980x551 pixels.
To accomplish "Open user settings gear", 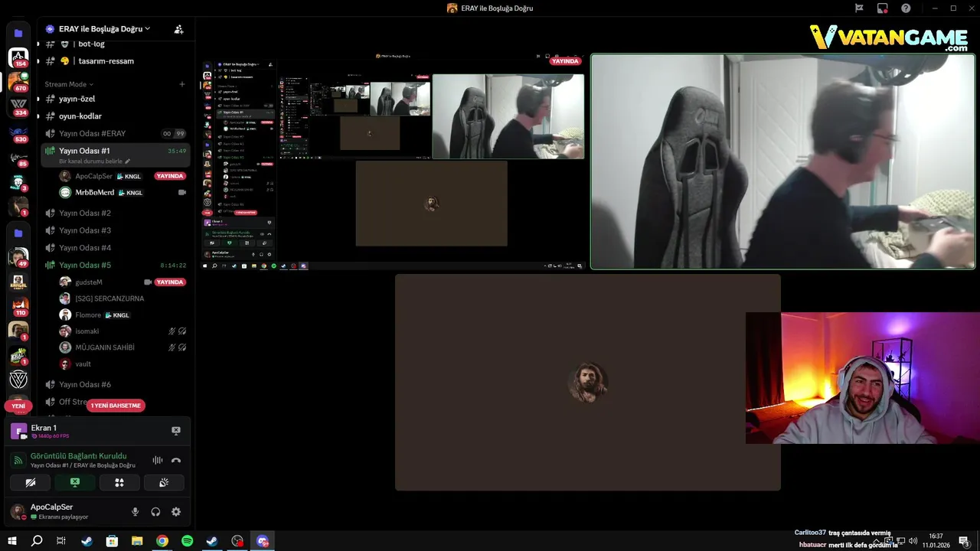I will pyautogui.click(x=176, y=512).
